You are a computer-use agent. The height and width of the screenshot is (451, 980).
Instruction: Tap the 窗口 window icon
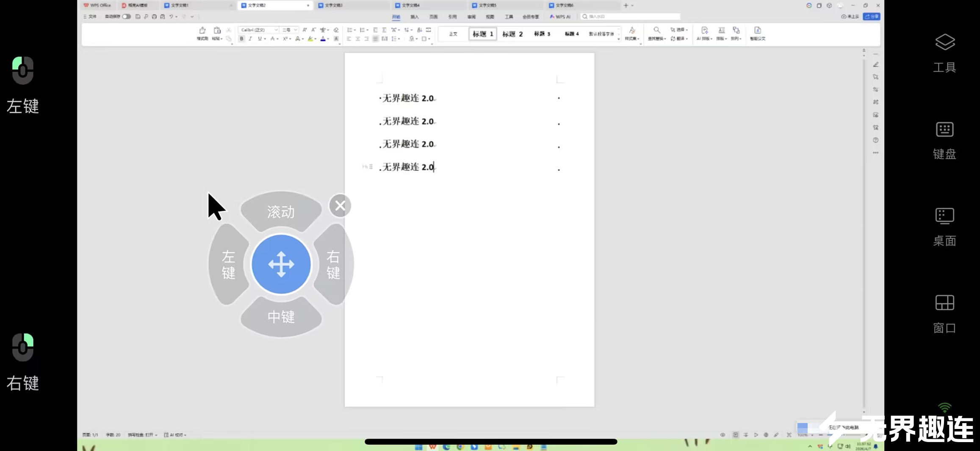click(x=944, y=303)
